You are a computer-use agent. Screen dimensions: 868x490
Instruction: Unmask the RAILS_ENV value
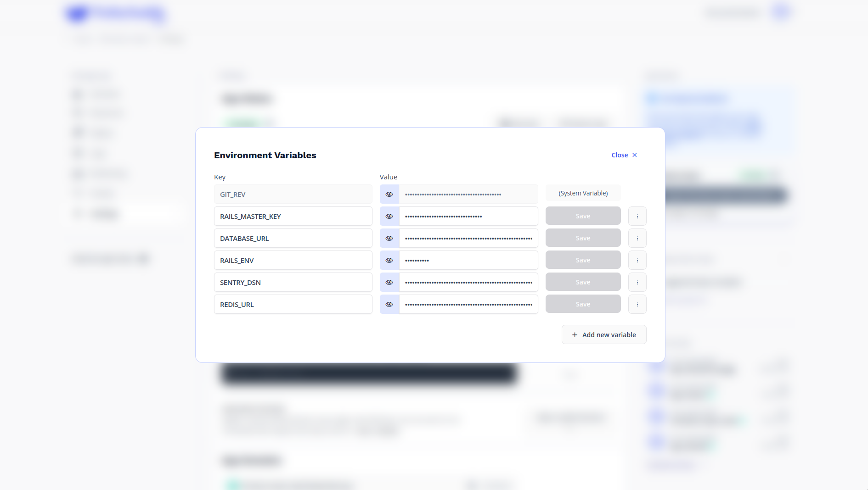[389, 260]
